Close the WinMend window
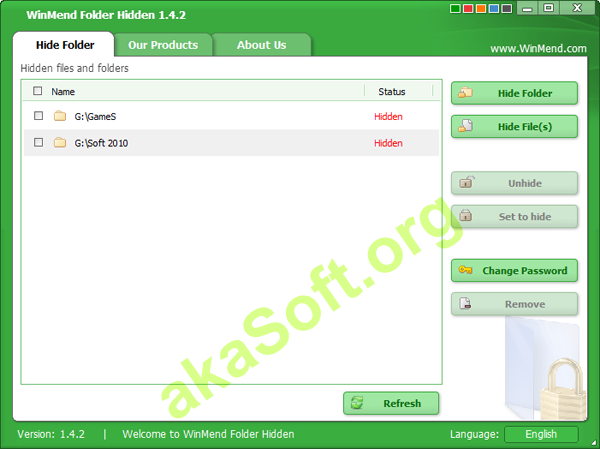The height and width of the screenshot is (449, 600). (x=577, y=8)
